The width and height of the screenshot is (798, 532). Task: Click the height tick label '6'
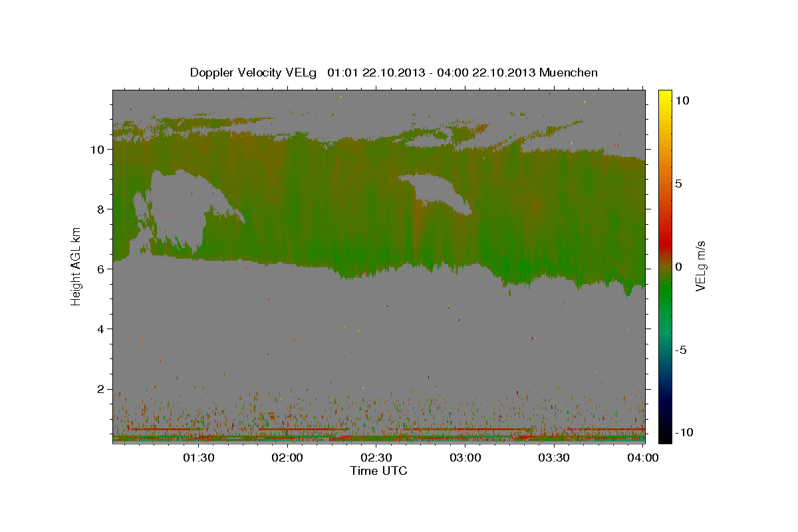(101, 269)
